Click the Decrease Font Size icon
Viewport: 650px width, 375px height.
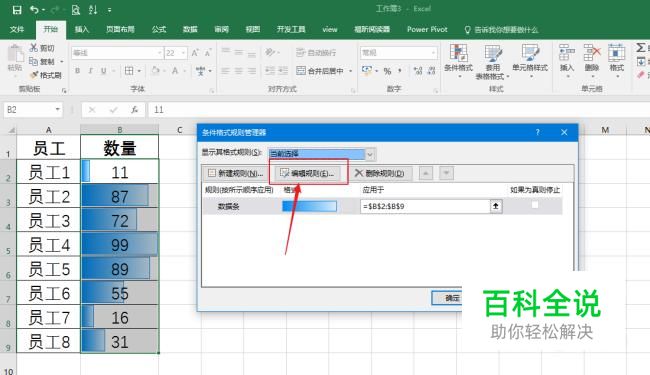pos(208,53)
